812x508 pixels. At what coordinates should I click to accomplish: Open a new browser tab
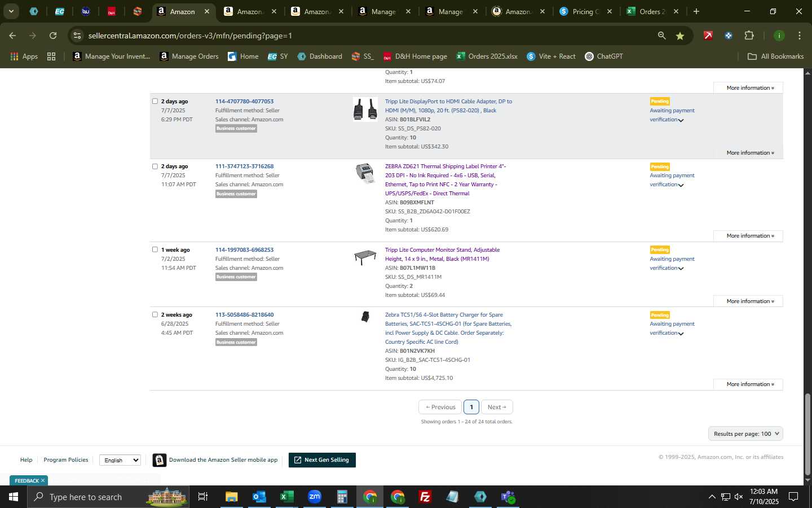point(696,11)
